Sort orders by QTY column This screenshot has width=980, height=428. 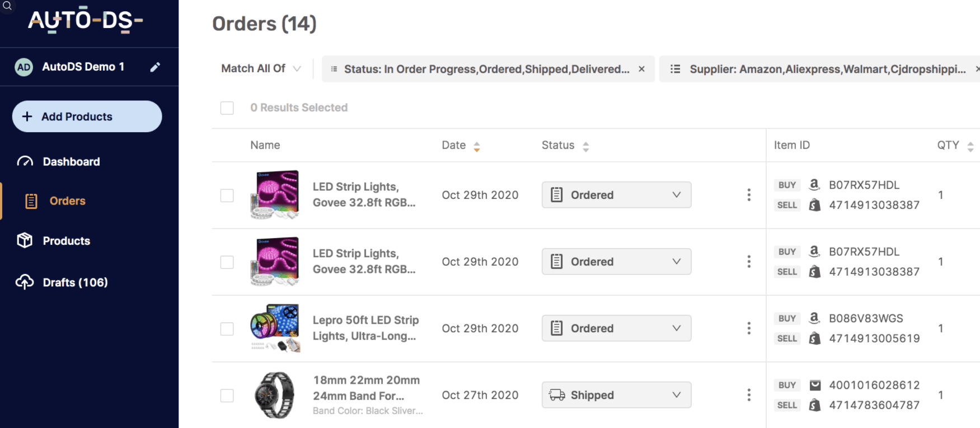(970, 146)
